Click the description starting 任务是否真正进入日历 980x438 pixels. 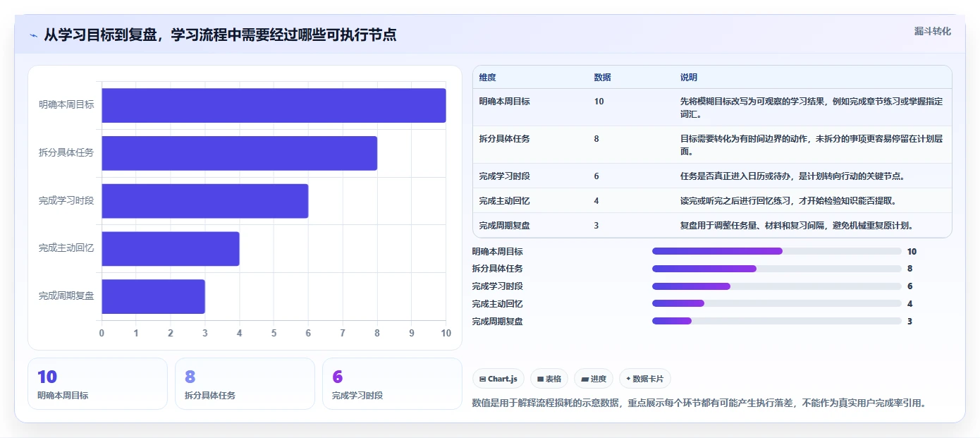[792, 176]
